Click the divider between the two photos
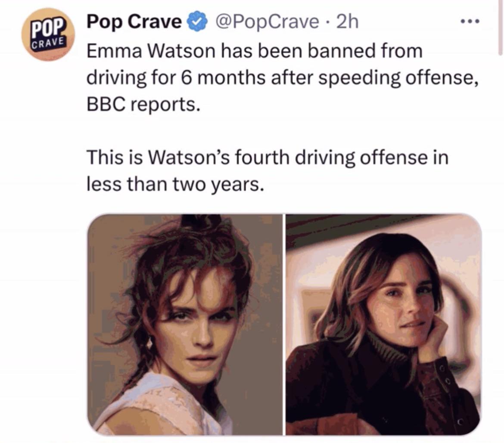The height and width of the screenshot is (443, 504). pos(284,324)
